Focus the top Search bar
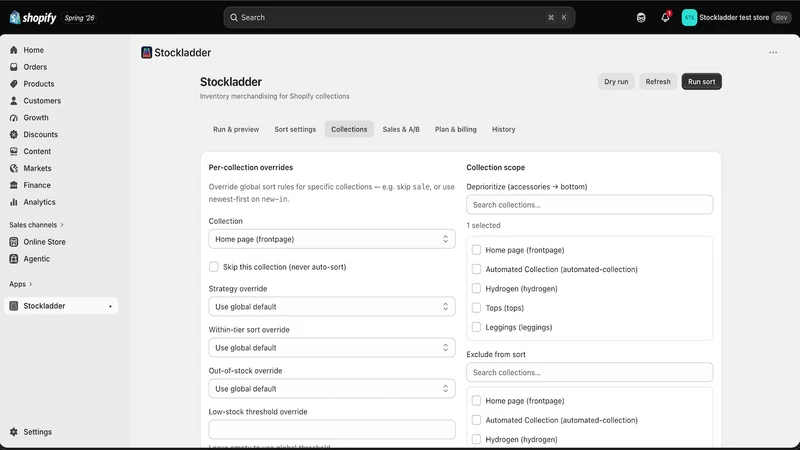 coord(399,17)
